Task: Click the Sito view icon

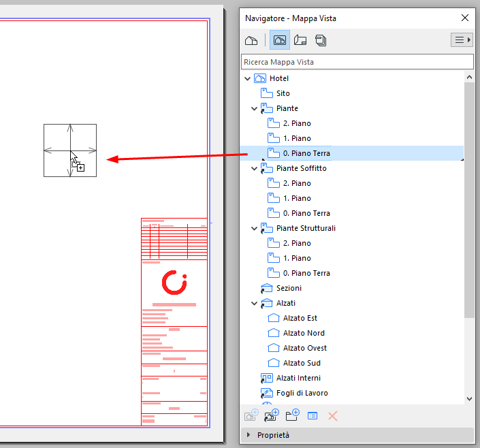Action: [x=267, y=93]
